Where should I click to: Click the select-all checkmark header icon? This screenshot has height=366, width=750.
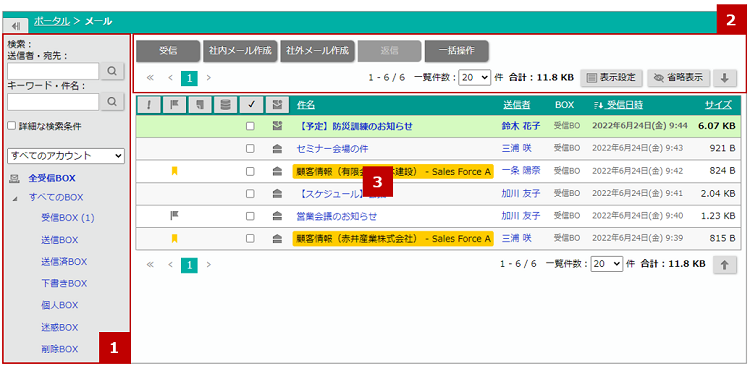(x=251, y=105)
